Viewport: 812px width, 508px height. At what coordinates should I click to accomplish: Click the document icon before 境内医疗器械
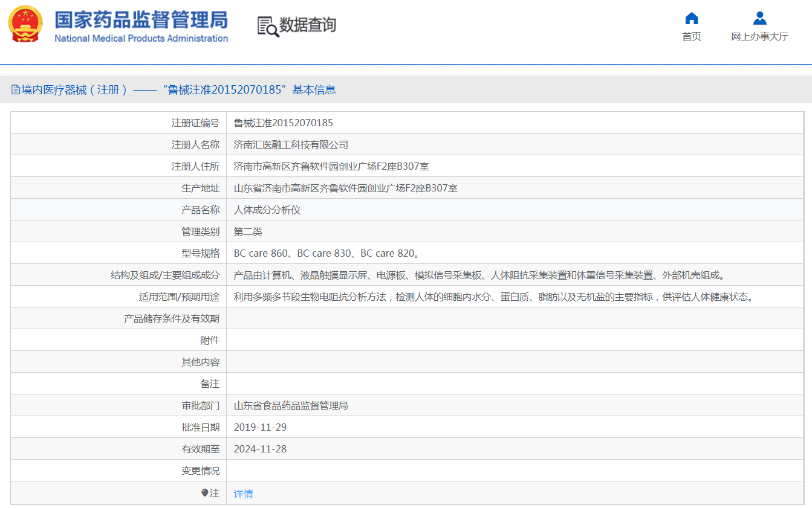click(x=16, y=90)
